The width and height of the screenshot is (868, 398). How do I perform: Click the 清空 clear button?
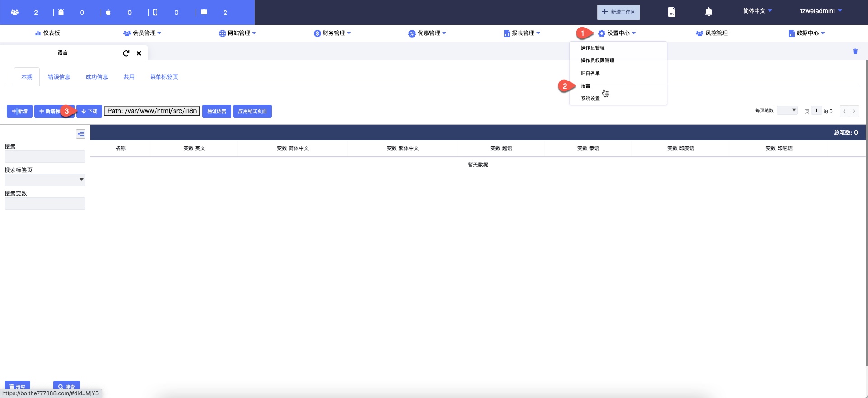point(17,386)
